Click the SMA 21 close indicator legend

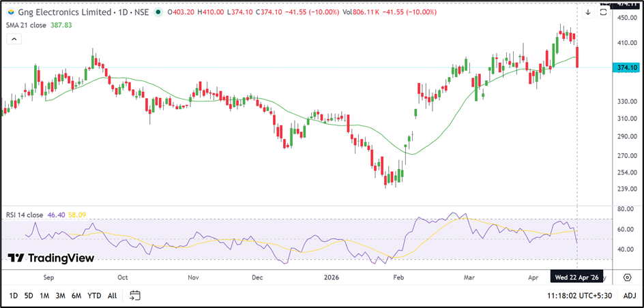pyautogui.click(x=27, y=25)
